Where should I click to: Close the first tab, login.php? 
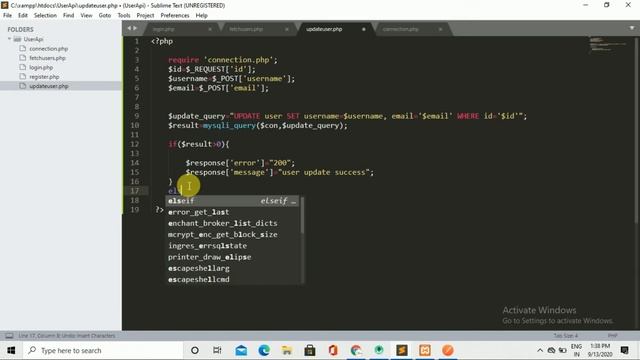(x=210, y=29)
